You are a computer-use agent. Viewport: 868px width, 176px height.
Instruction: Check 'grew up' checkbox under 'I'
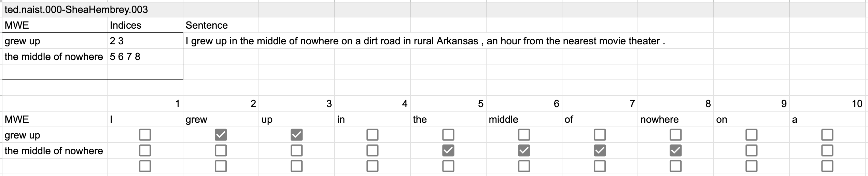click(145, 135)
